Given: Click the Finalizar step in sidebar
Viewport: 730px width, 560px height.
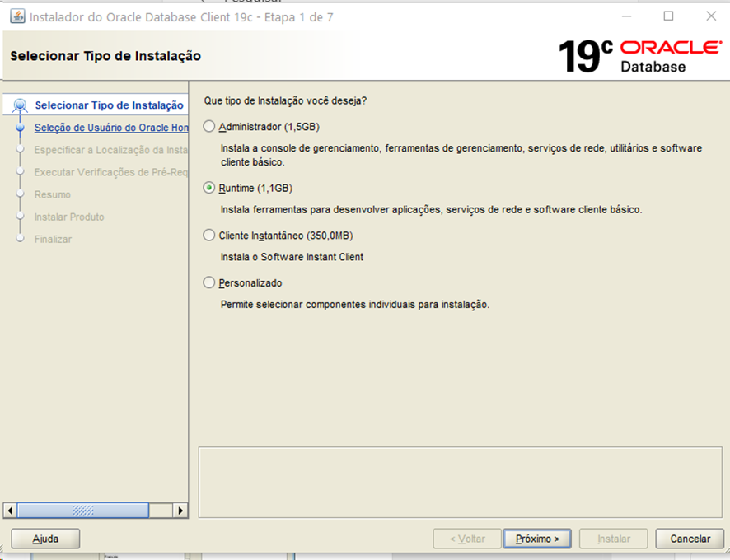Looking at the screenshot, I should [x=53, y=240].
